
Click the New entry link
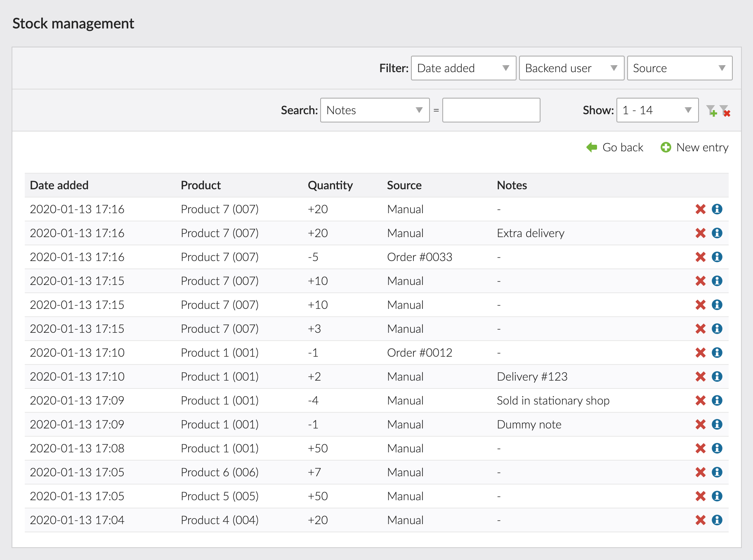694,147
